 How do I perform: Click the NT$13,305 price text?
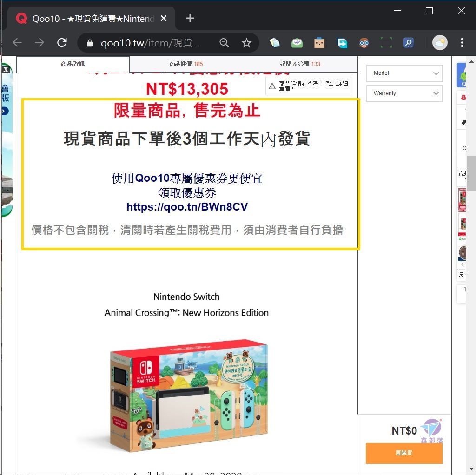click(187, 89)
